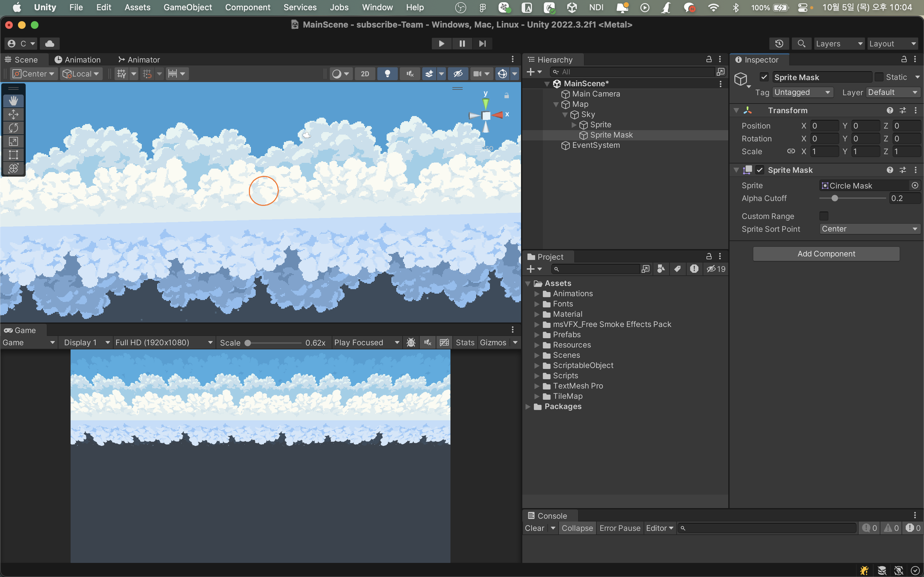Image resolution: width=924 pixels, height=577 pixels.
Task: Click the Play button
Action: [x=441, y=44]
